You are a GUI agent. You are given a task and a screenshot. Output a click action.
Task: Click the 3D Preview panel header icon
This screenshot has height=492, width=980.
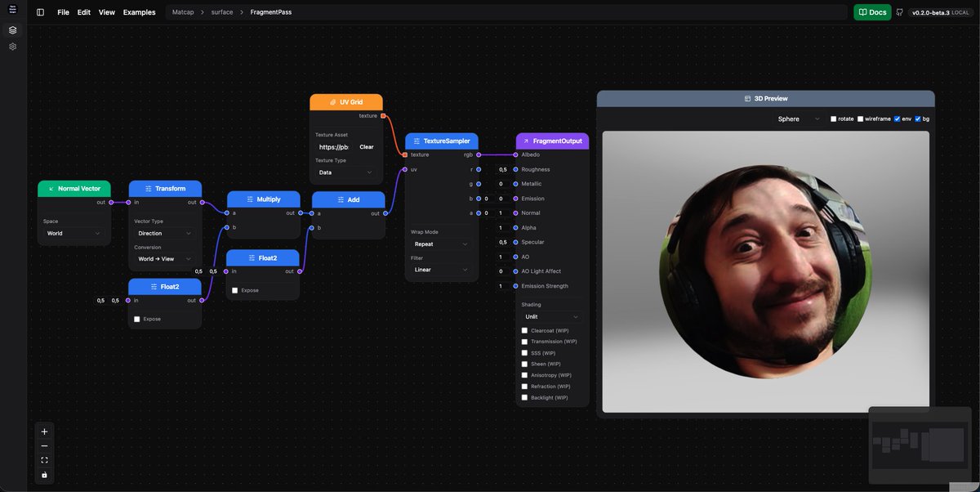coord(747,99)
